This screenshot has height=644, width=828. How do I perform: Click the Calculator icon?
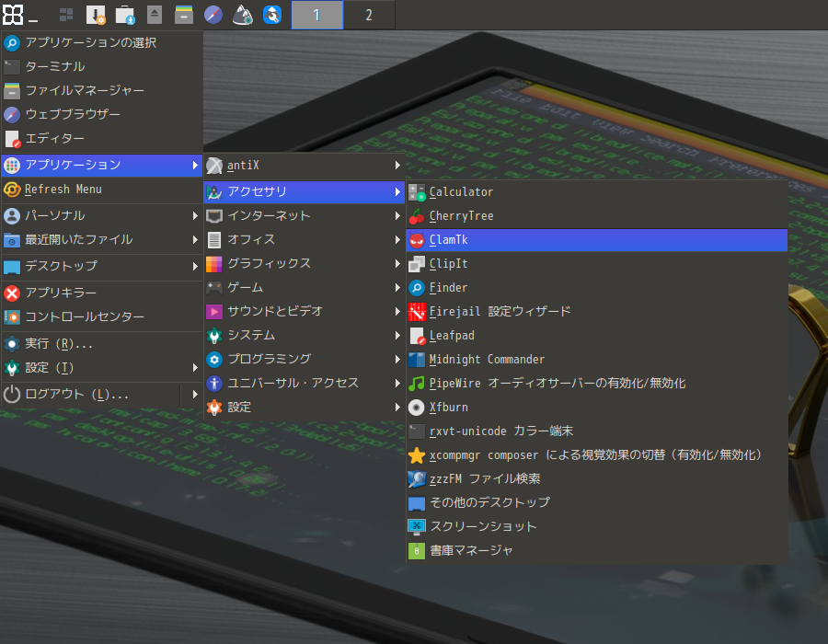click(x=417, y=192)
